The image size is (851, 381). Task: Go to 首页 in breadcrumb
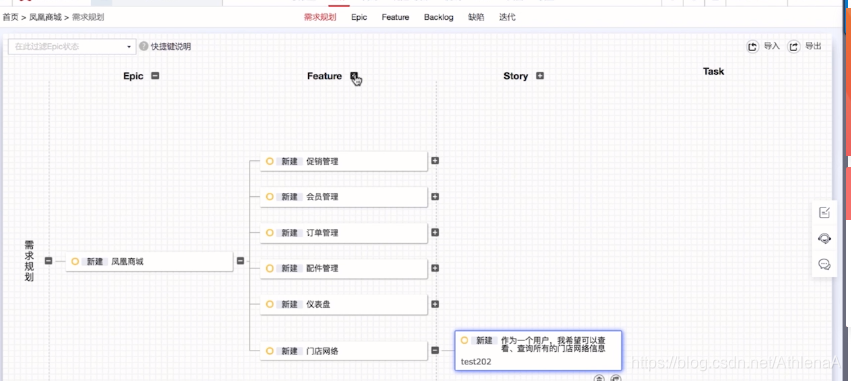click(10, 17)
